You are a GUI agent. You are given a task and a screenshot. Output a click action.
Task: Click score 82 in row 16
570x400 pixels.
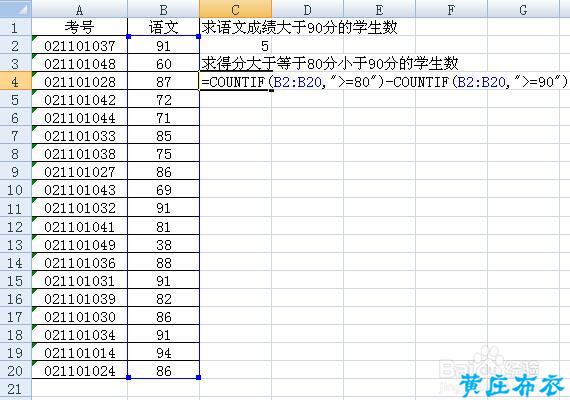pyautogui.click(x=163, y=299)
